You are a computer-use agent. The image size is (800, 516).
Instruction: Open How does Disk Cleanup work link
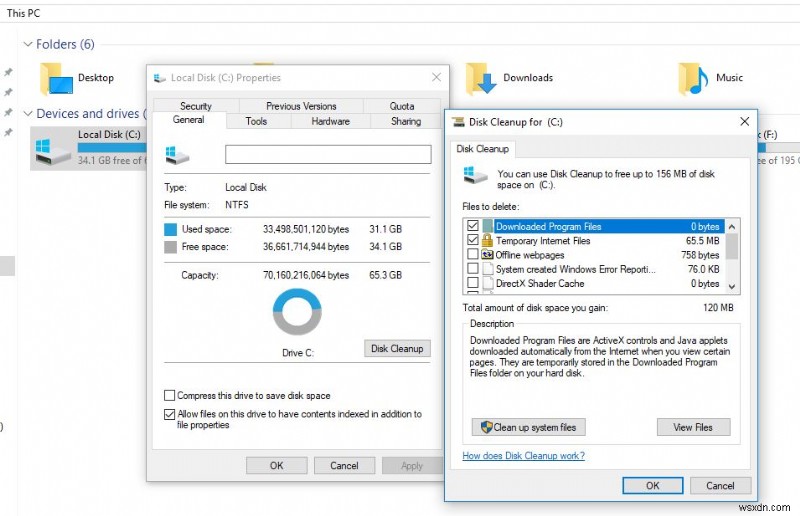[x=523, y=456]
